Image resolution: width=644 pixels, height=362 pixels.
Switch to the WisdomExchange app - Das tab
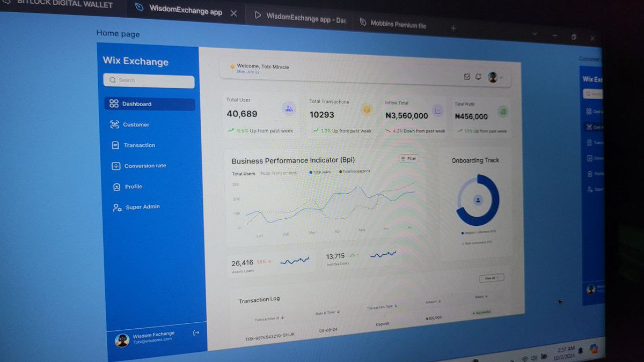pos(306,18)
